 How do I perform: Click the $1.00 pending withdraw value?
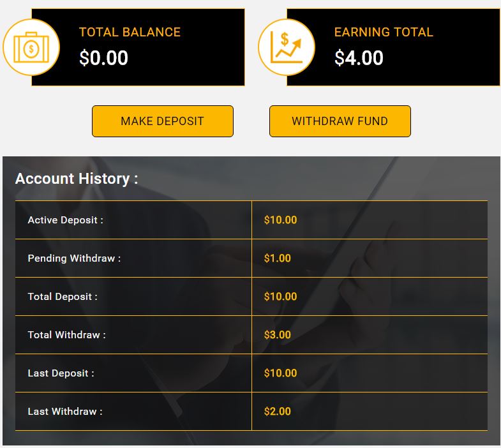pos(278,258)
